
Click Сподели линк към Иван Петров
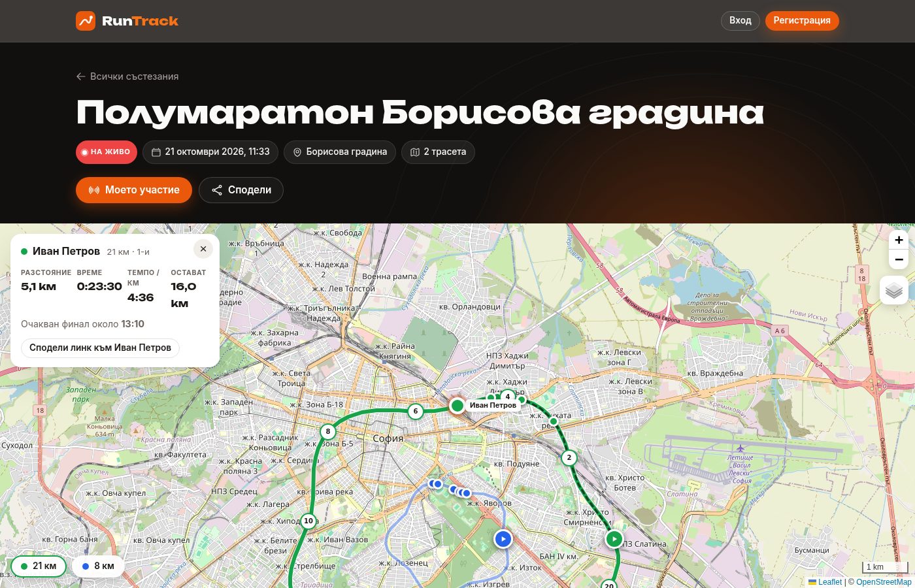click(x=100, y=348)
